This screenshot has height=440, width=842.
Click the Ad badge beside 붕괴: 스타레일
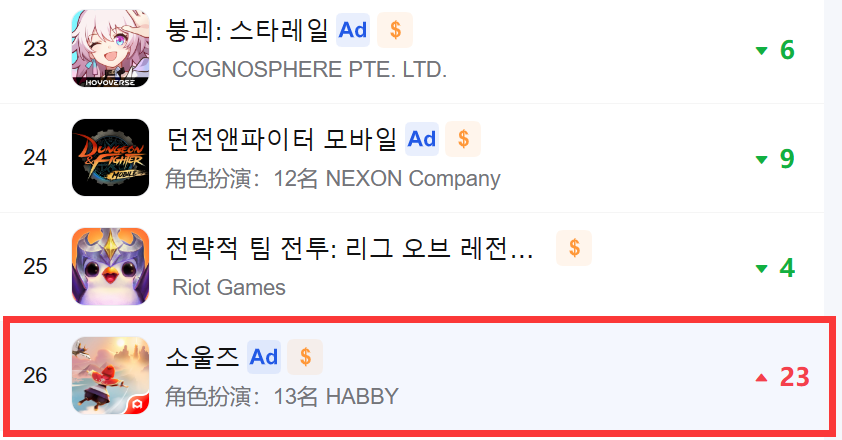pyautogui.click(x=353, y=30)
